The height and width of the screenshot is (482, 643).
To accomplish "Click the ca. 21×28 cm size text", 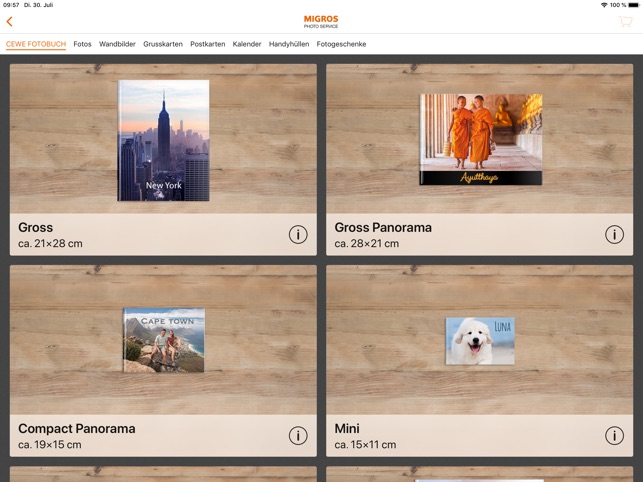I will [x=50, y=244].
